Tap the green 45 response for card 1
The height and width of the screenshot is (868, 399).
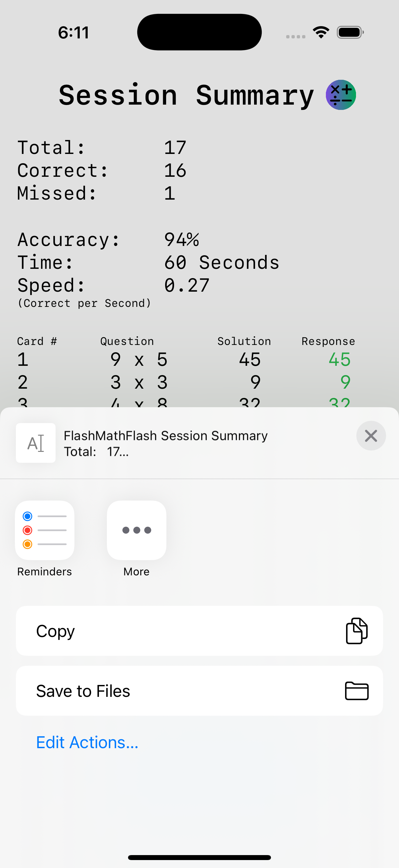pyautogui.click(x=339, y=360)
